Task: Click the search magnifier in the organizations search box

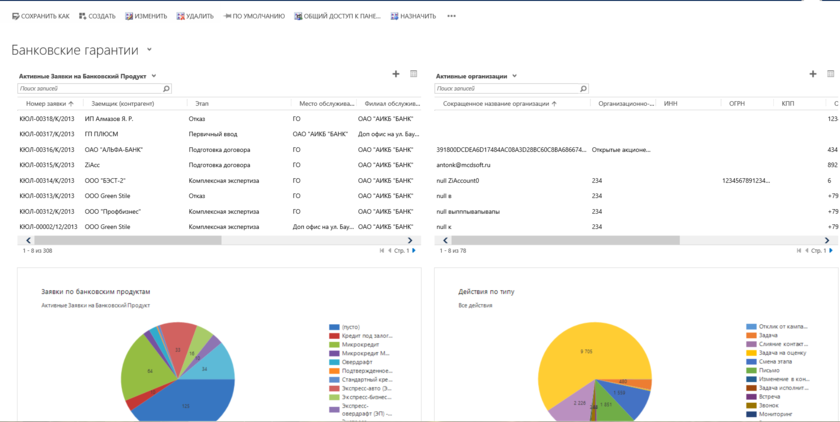Action: tap(583, 89)
